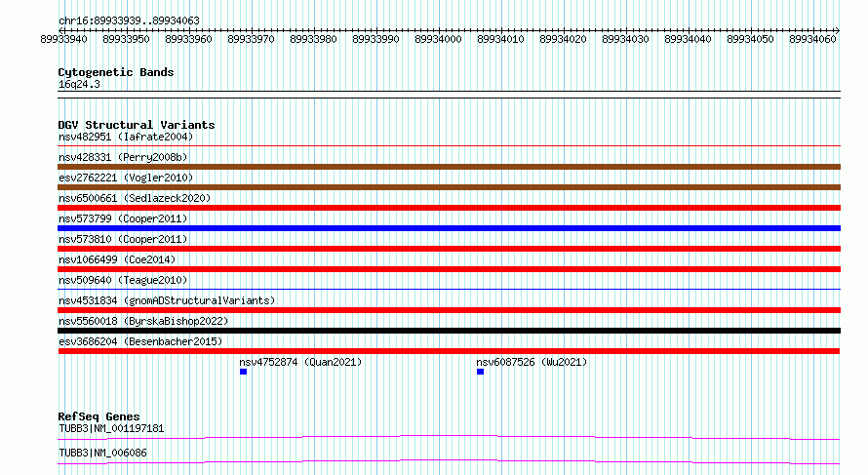
Task: Click magenta gene line for NM_006086
Action: click(449, 461)
